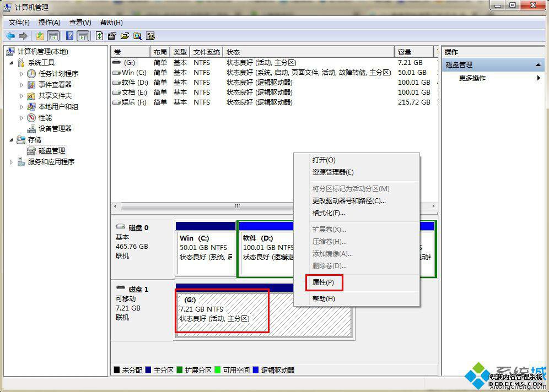This screenshot has width=549, height=392.
Task: Click the volume list scroll left arrow
Action: (x=116, y=206)
